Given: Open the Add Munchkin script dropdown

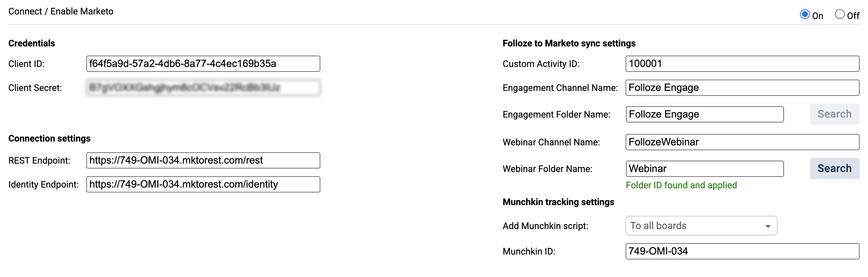Looking at the screenshot, I should tap(701, 226).
